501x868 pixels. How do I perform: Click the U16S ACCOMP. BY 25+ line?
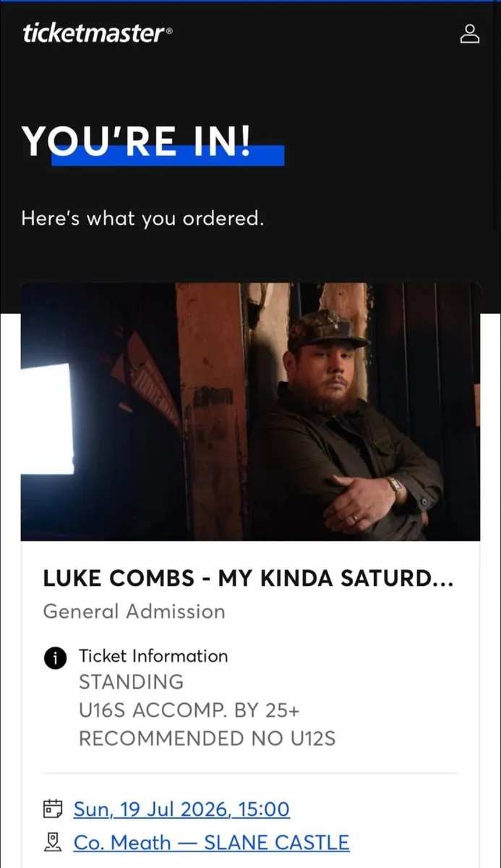[189, 710]
